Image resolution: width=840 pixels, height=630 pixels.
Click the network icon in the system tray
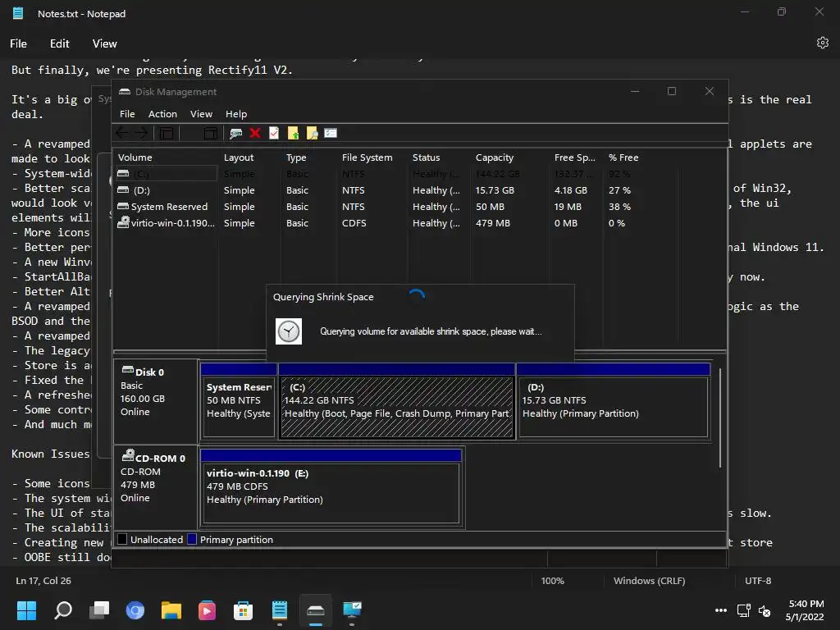coord(743,610)
